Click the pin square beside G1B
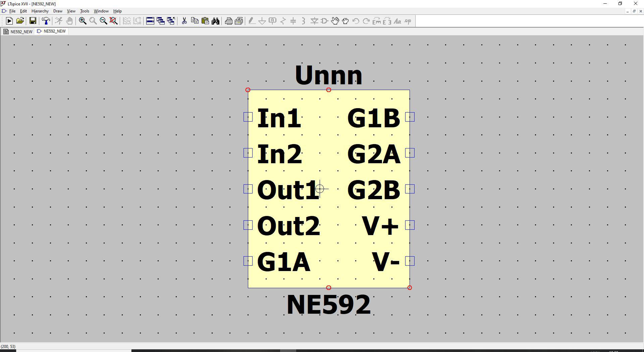This screenshot has width=644, height=352. [x=410, y=117]
